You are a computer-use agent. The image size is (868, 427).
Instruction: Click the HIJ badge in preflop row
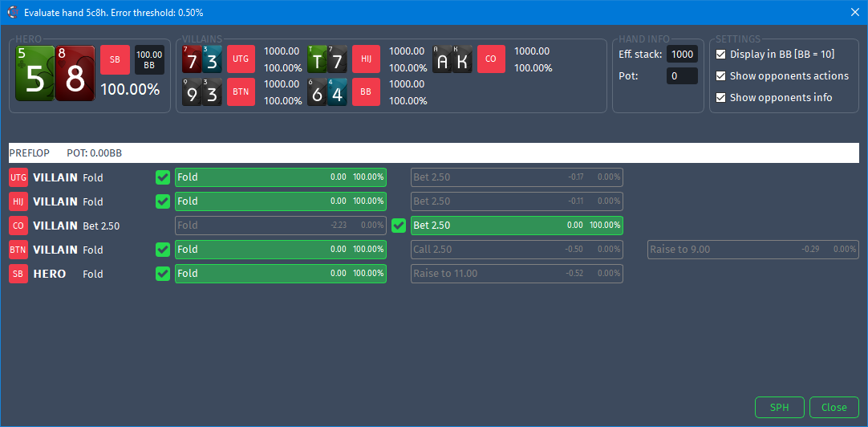(18, 201)
